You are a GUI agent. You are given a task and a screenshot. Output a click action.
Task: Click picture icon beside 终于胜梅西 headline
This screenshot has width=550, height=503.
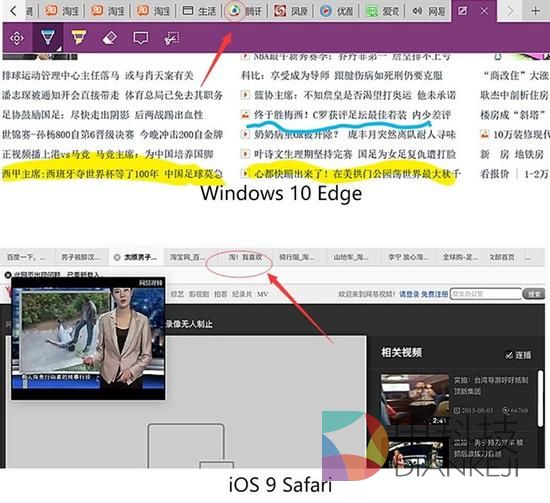coord(245,114)
